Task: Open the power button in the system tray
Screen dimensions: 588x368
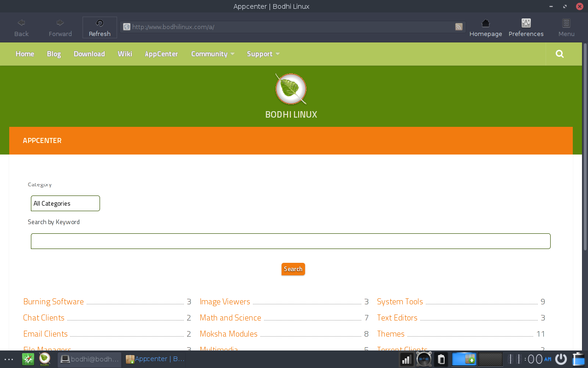Action: point(561,359)
